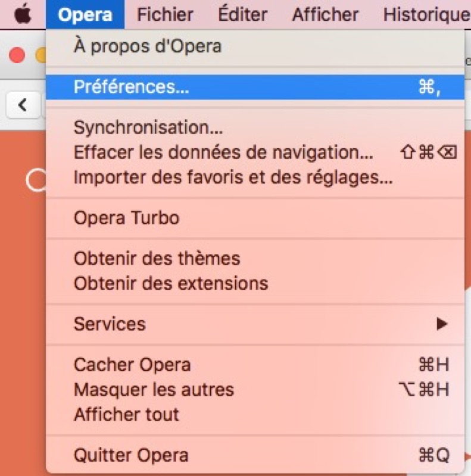This screenshot has height=476, width=471.
Task: Open Préférences… from the Opera menu
Action: (x=132, y=87)
